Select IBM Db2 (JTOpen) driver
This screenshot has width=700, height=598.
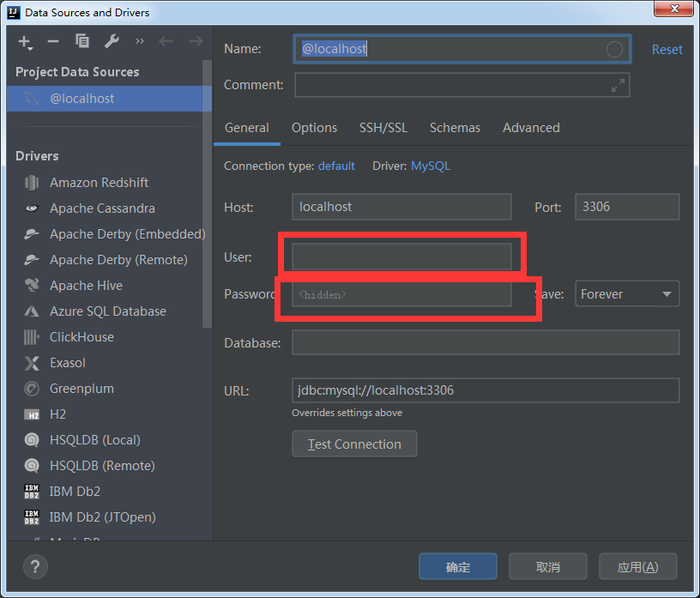(x=103, y=517)
